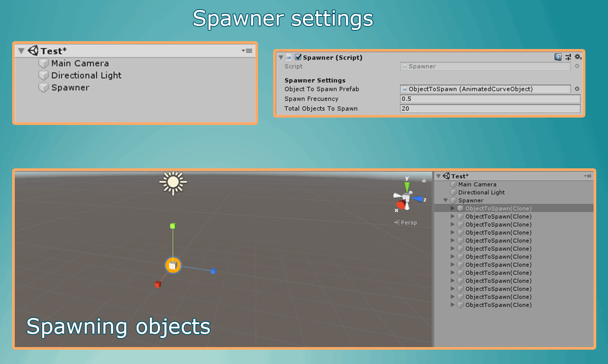The image size is (608, 364).
Task: Select Spawner in the clone-free hierarchy
Action: tap(70, 88)
